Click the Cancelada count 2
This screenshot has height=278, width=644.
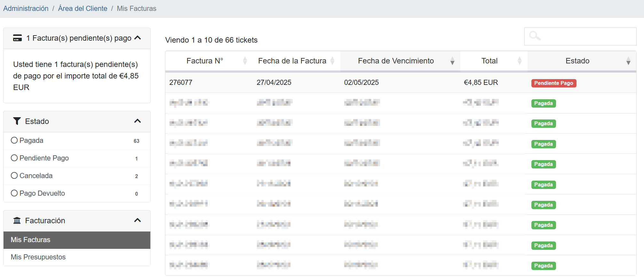[x=137, y=176]
